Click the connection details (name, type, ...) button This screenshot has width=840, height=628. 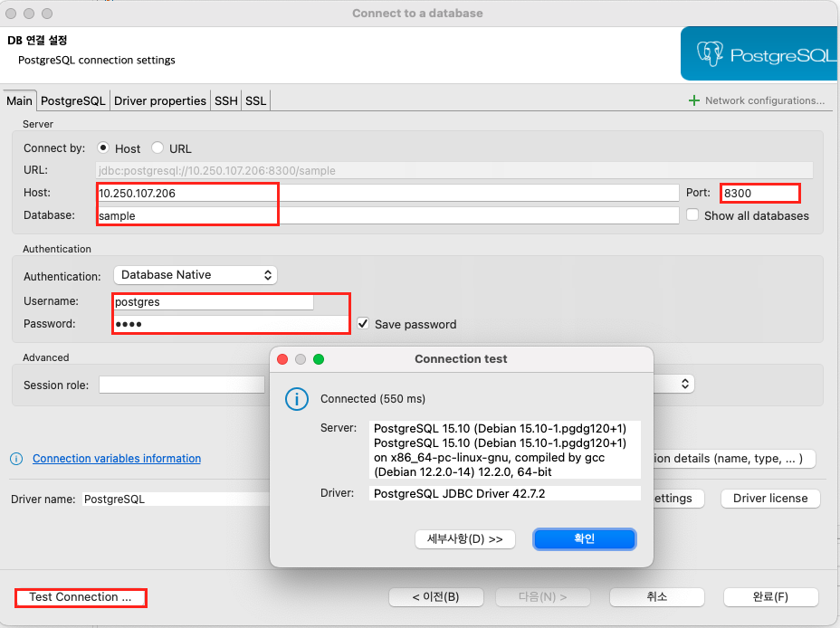pyautogui.click(x=734, y=458)
